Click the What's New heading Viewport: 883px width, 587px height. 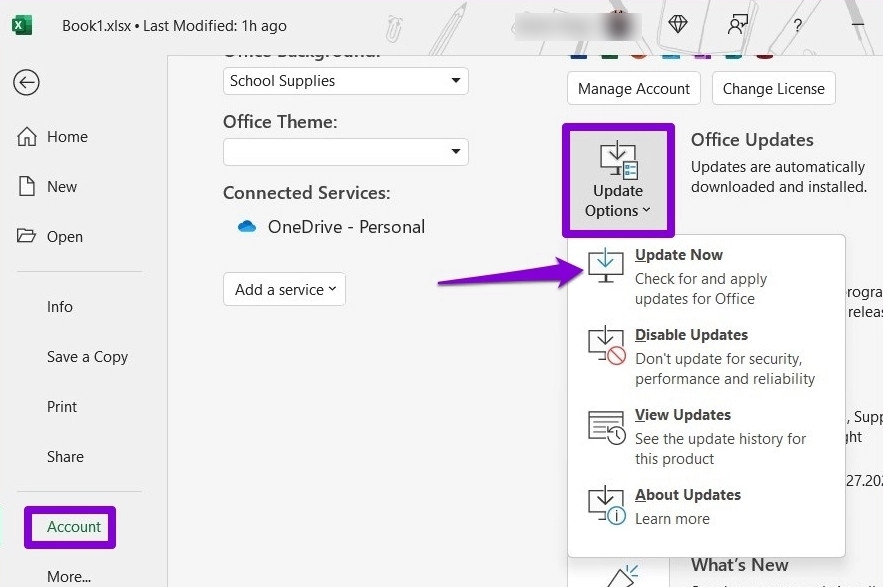click(739, 564)
